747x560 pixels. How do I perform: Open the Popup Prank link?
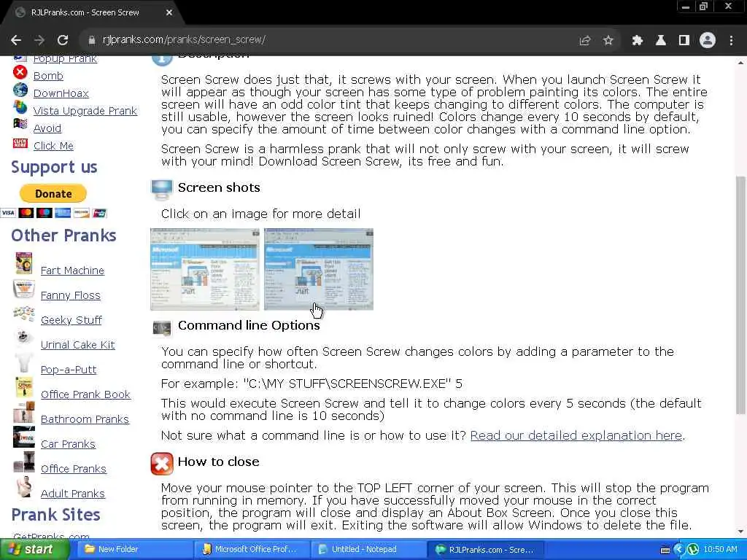pyautogui.click(x=65, y=58)
